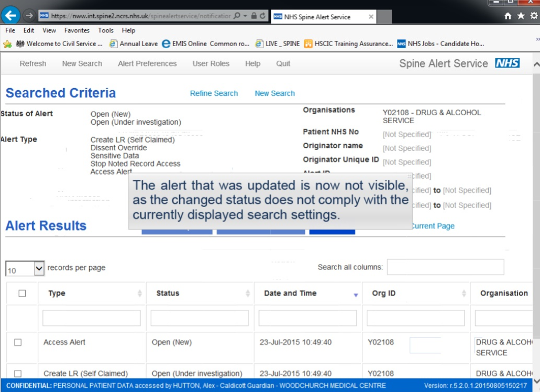Click the Refine Search link

(214, 93)
